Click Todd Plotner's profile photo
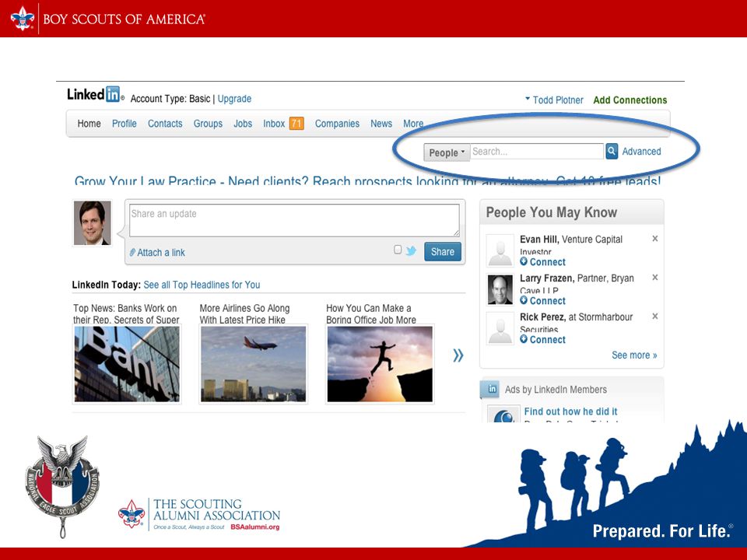747x560 pixels. [93, 223]
